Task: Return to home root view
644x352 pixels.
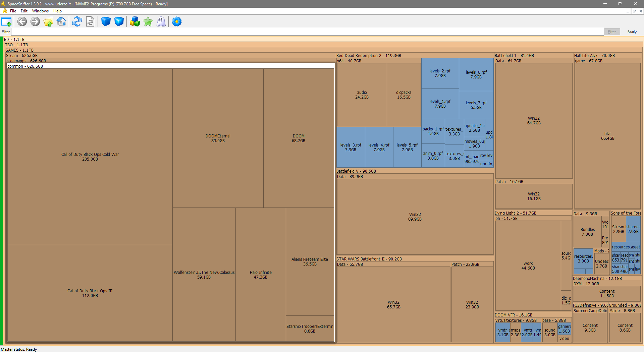Action: click(x=61, y=22)
